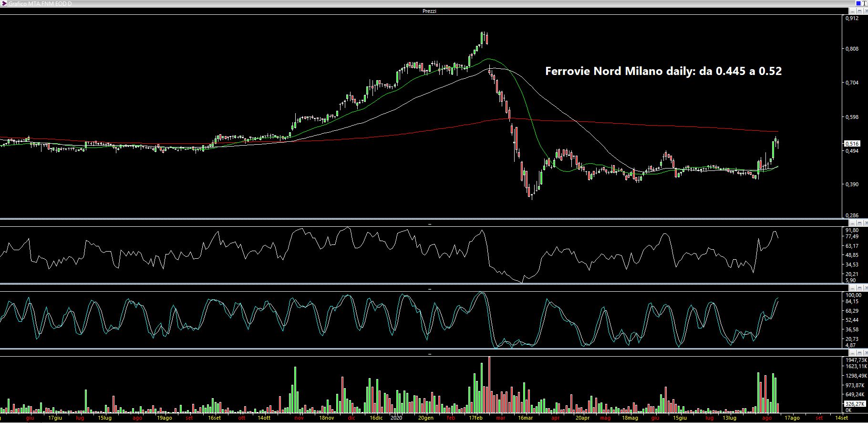Click the 2020 year label on time axis
The width and height of the screenshot is (868, 423).
396,418
